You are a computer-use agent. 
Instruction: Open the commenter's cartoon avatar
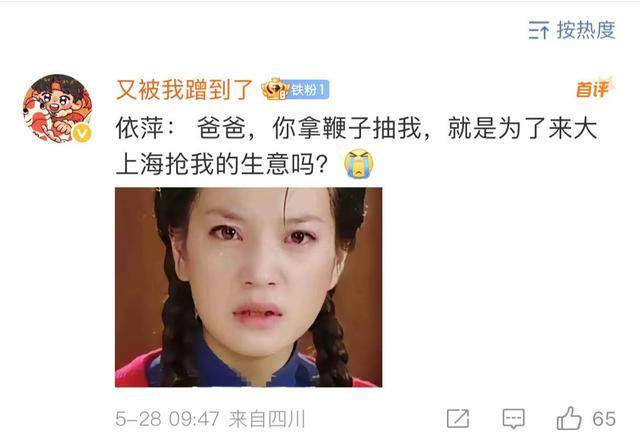click(58, 109)
